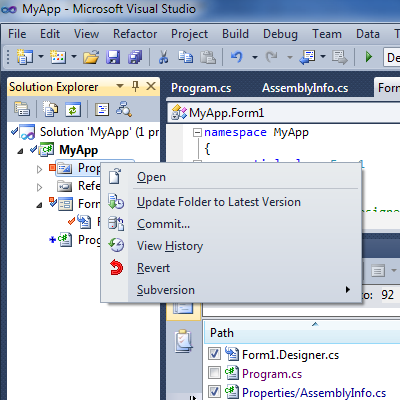Click the Paste clipboard icon

tap(208, 57)
